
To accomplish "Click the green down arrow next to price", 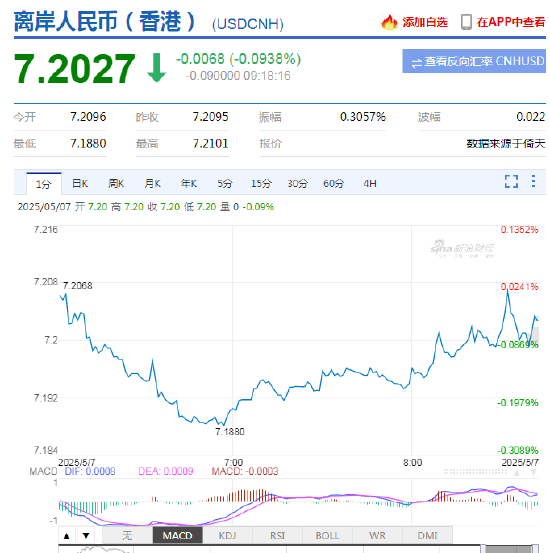I will [156, 68].
